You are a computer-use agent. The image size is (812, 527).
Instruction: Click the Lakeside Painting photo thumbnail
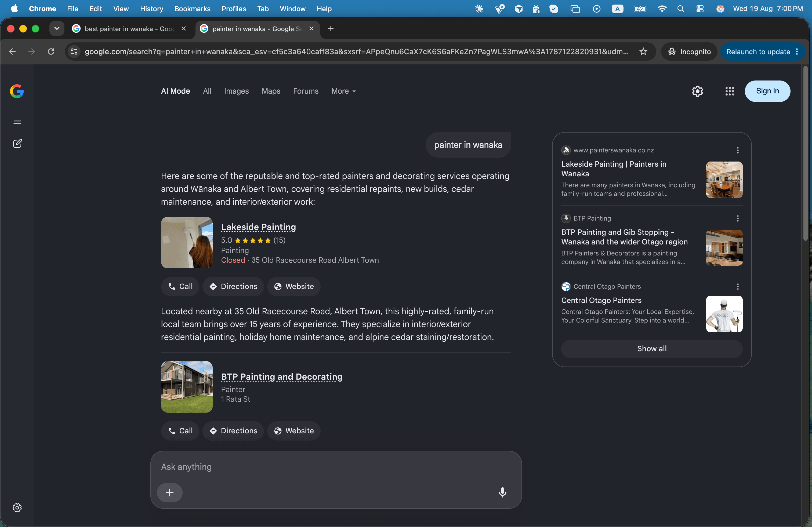[187, 242]
